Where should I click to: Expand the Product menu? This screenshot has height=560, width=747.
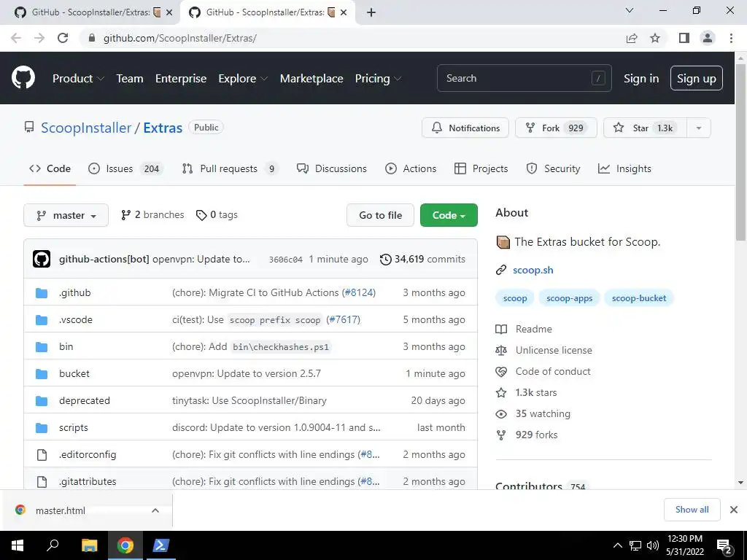[77, 79]
